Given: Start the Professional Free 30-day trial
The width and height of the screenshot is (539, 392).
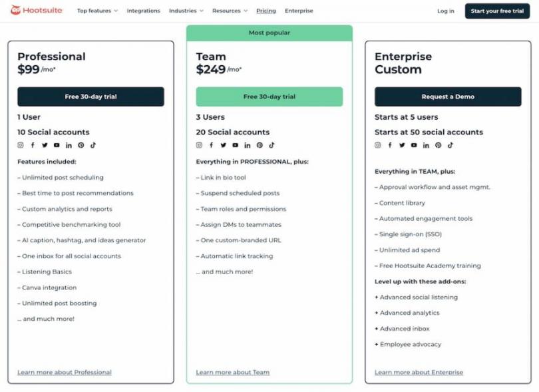Looking at the screenshot, I should [x=90, y=97].
